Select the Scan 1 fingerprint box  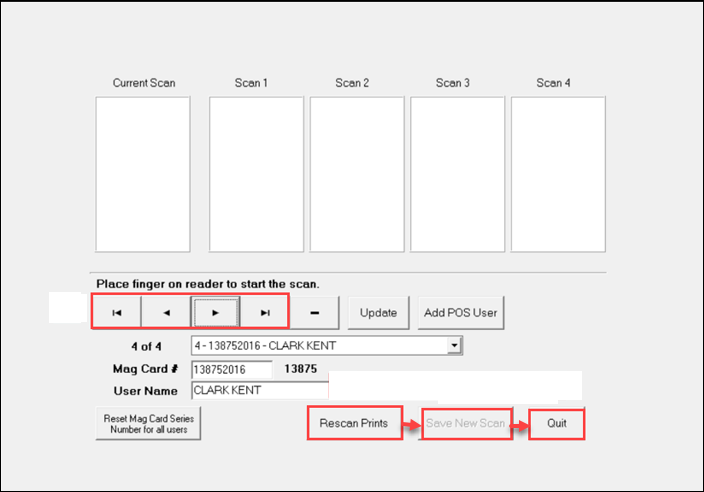tap(256, 174)
